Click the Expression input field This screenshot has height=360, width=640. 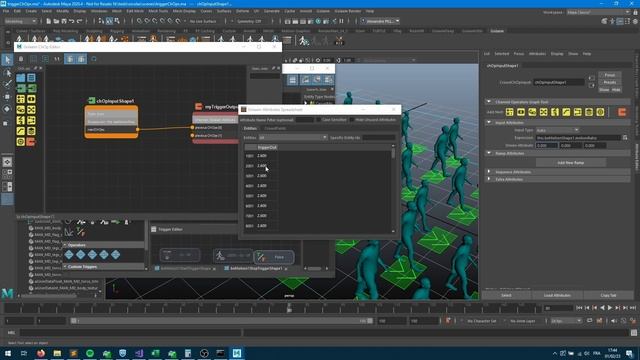(578, 138)
